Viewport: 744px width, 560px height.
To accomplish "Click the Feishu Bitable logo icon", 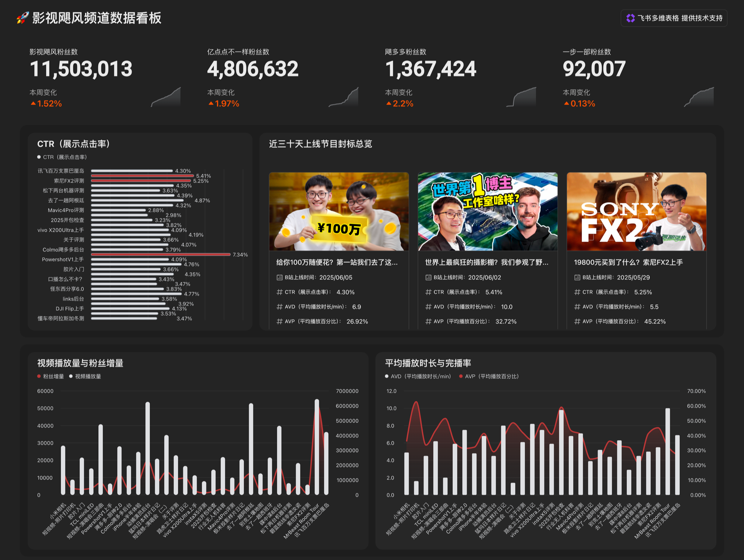I will [630, 18].
